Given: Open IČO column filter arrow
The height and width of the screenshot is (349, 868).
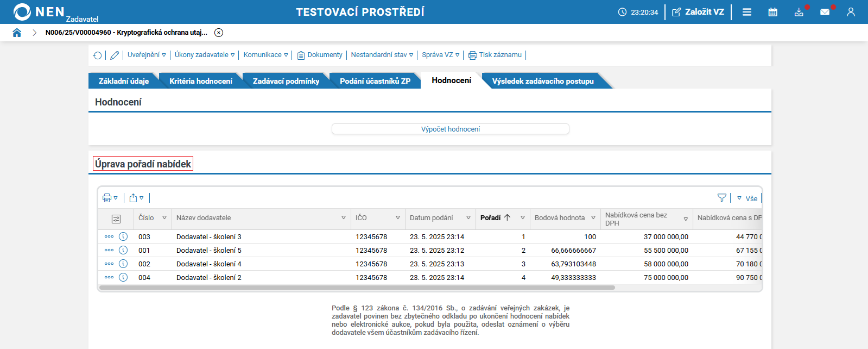Looking at the screenshot, I should click(398, 217).
